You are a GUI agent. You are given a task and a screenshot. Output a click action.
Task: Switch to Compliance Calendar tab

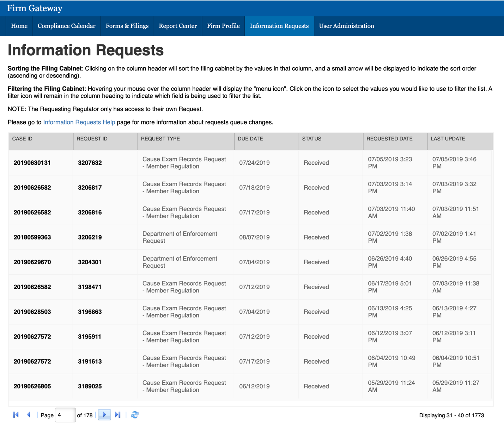click(66, 26)
